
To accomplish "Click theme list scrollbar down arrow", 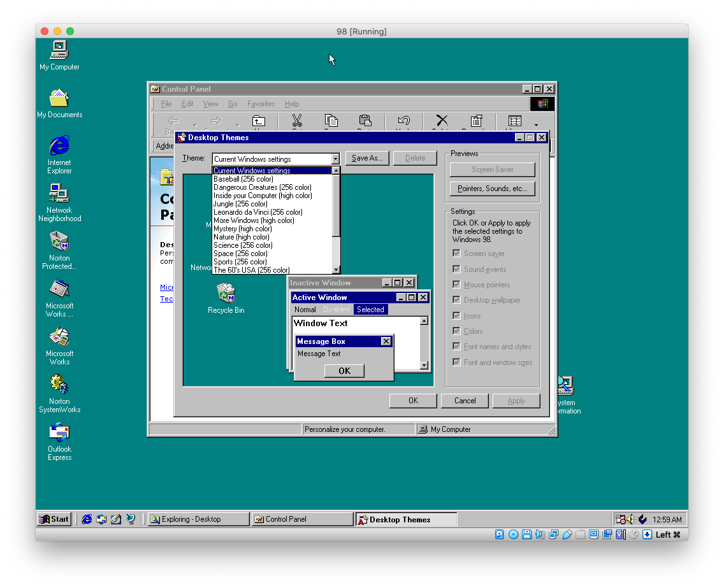I will (x=336, y=270).
